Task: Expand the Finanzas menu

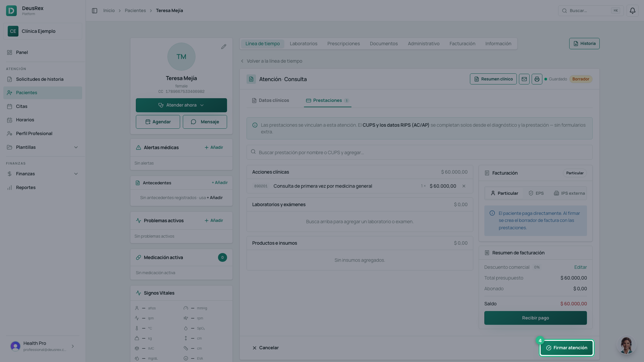Action: 43,174
